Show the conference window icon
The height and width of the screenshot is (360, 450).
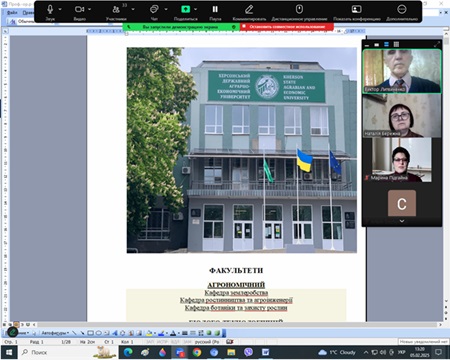[x=356, y=9]
